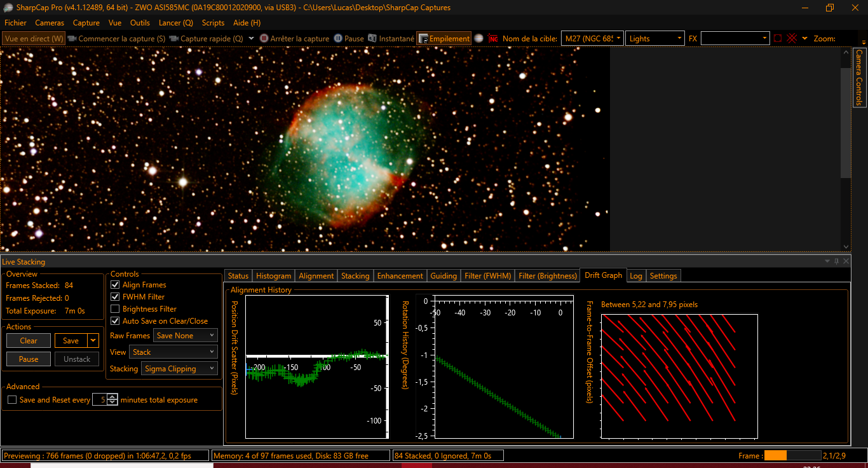Viewport: 868px width, 468px height.
Task: Switch to the Guiding tab
Action: pyautogui.click(x=444, y=276)
